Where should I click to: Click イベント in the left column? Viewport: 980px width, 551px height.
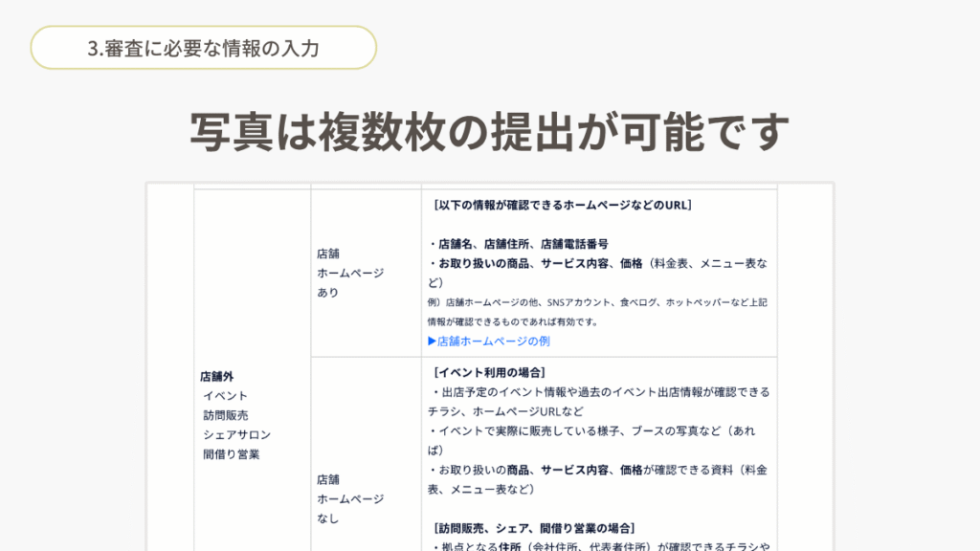(x=225, y=395)
